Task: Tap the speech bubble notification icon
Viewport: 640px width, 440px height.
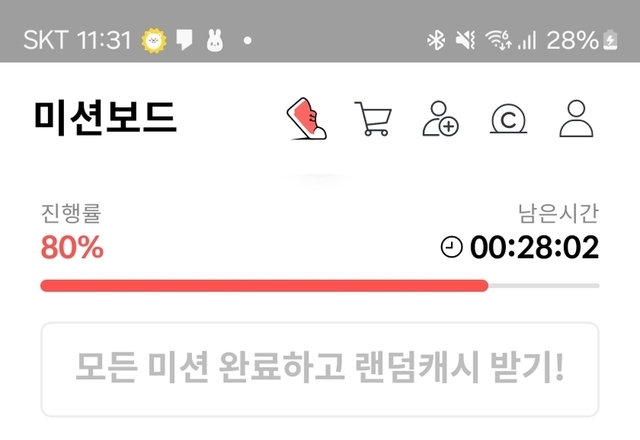Action: pos(184,40)
